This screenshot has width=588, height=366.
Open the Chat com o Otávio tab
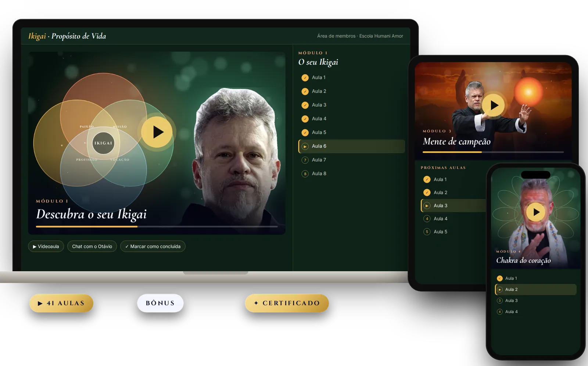[92, 246]
